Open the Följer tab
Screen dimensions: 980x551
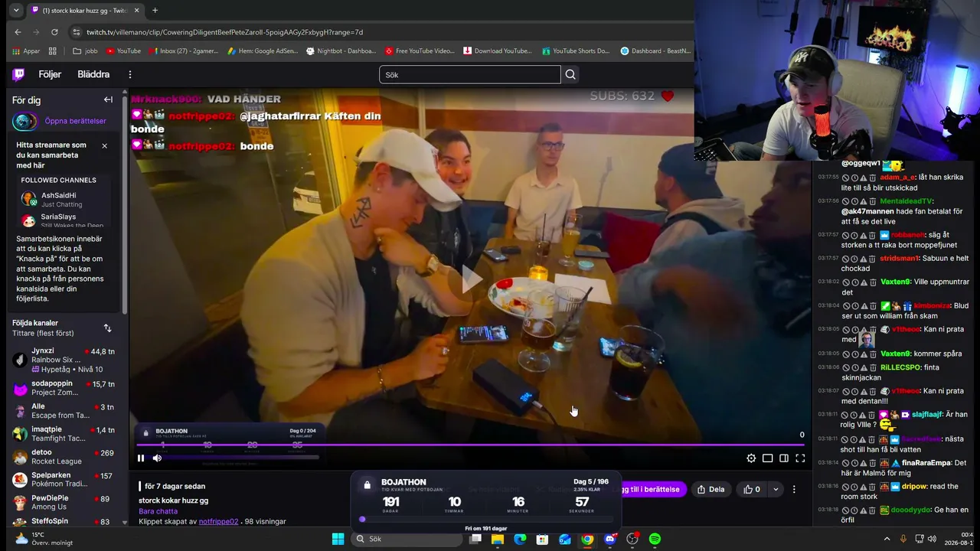(50, 74)
